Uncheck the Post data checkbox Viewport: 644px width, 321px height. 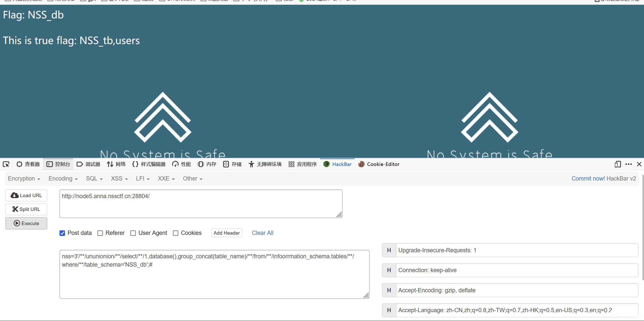(x=62, y=233)
